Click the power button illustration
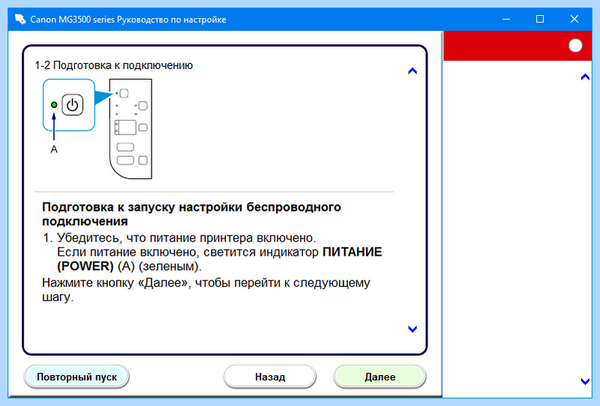The width and height of the screenshot is (600, 406). pos(72,105)
